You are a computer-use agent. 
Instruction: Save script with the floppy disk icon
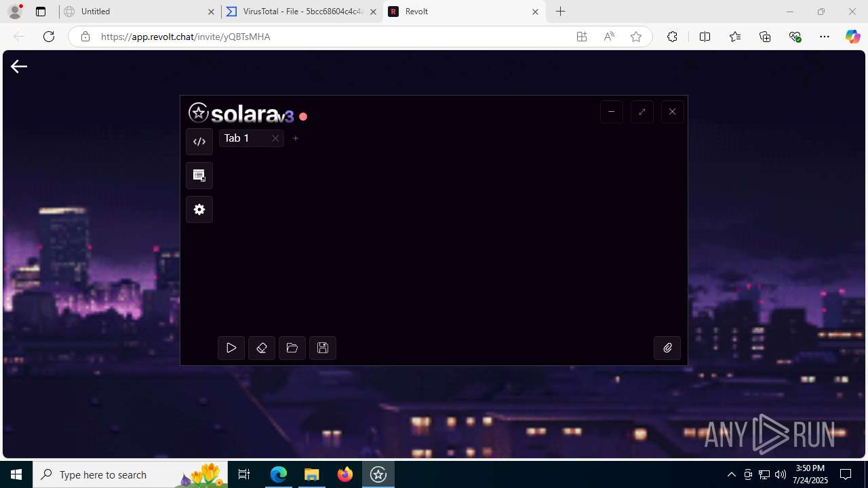[323, 348]
